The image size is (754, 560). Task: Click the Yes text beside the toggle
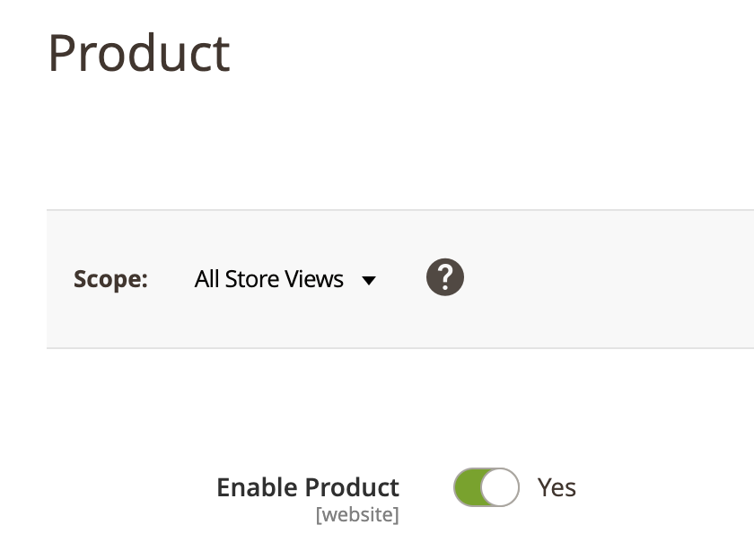tap(557, 487)
